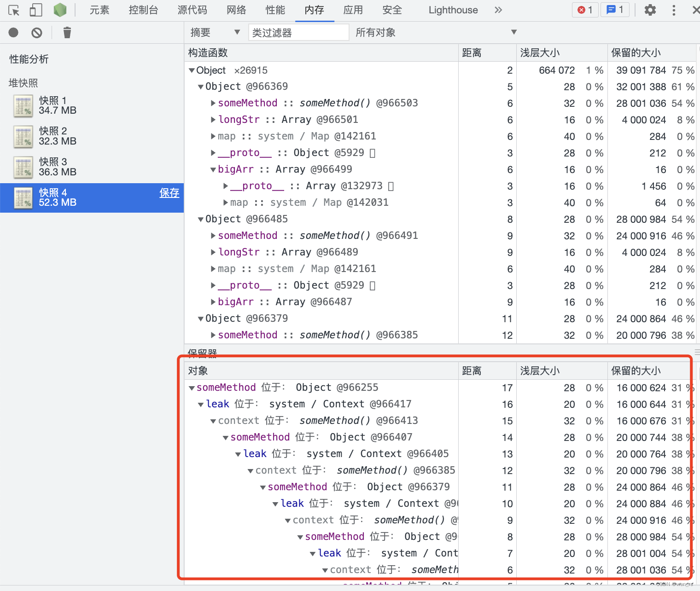Collapse the Object ×26915 group
Screen dimensions: 700x591
(x=192, y=70)
